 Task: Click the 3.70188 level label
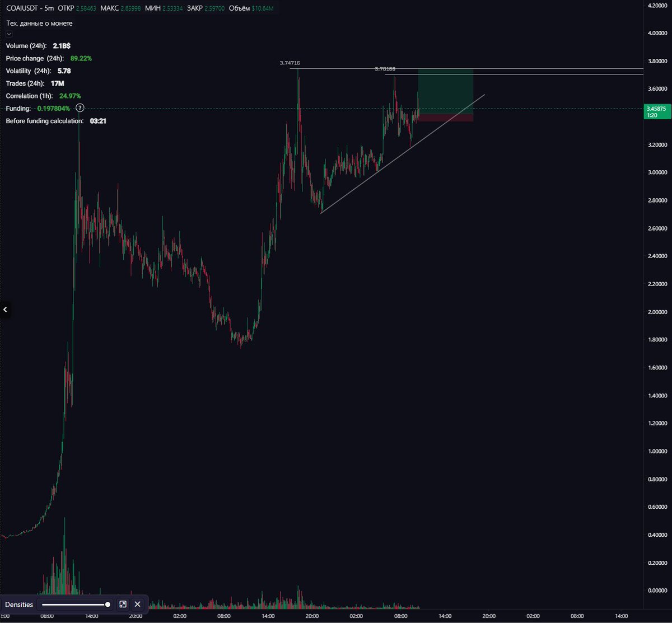click(385, 68)
